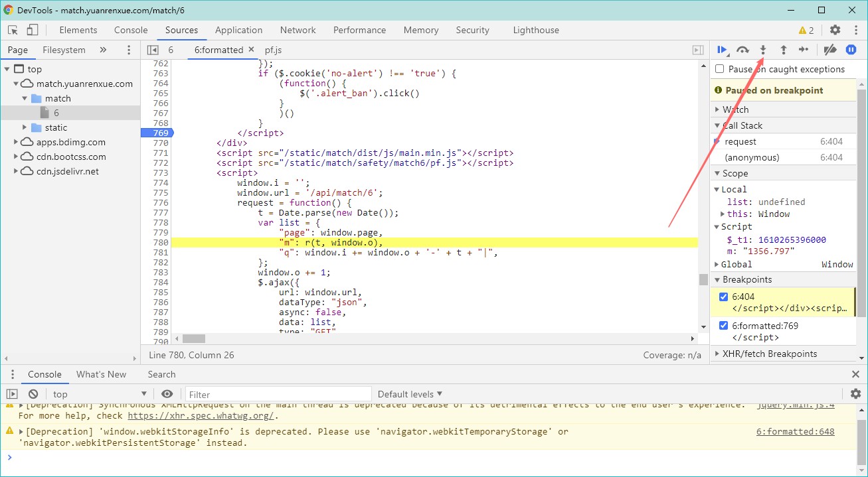Open the Application panel
This screenshot has width=868, height=477.
click(239, 30)
